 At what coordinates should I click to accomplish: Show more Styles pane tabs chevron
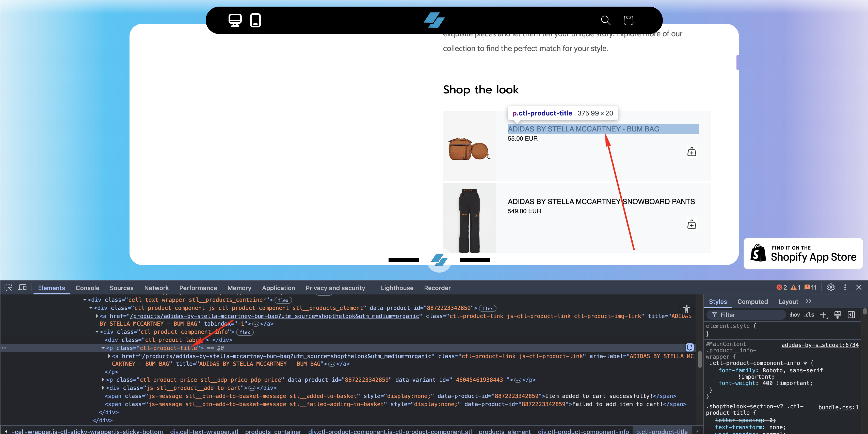click(808, 301)
